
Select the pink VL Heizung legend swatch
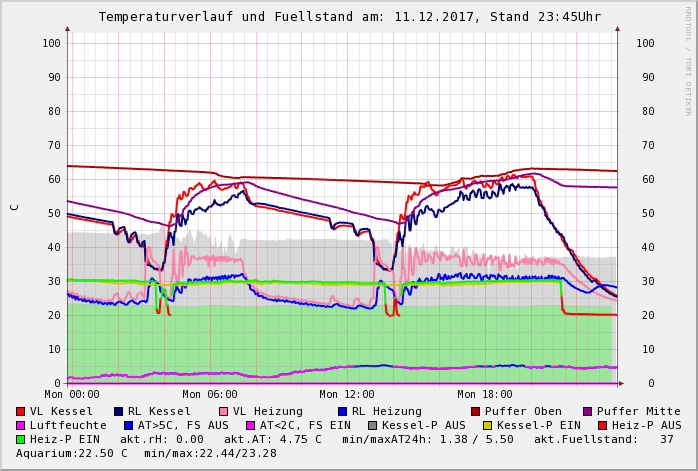pos(222,411)
